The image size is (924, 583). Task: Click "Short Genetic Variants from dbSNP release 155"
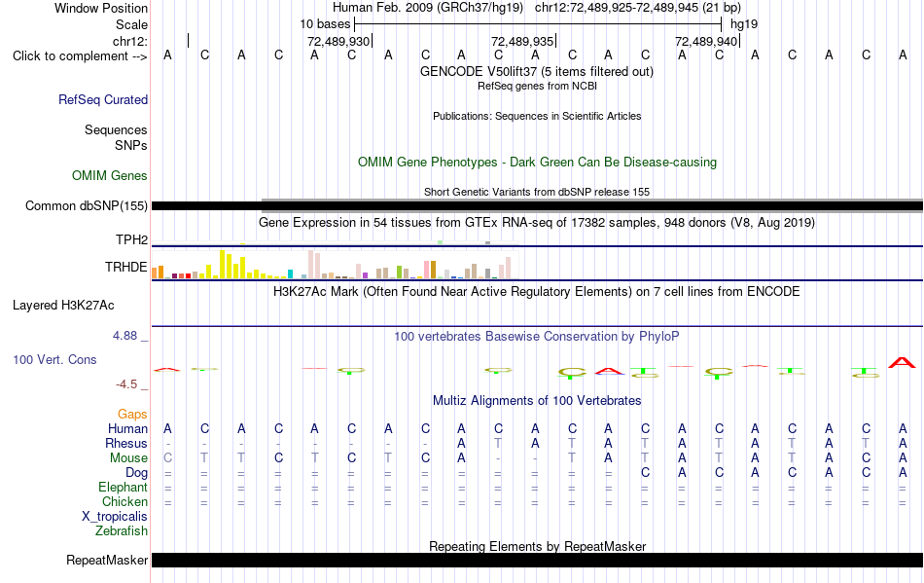click(537, 192)
